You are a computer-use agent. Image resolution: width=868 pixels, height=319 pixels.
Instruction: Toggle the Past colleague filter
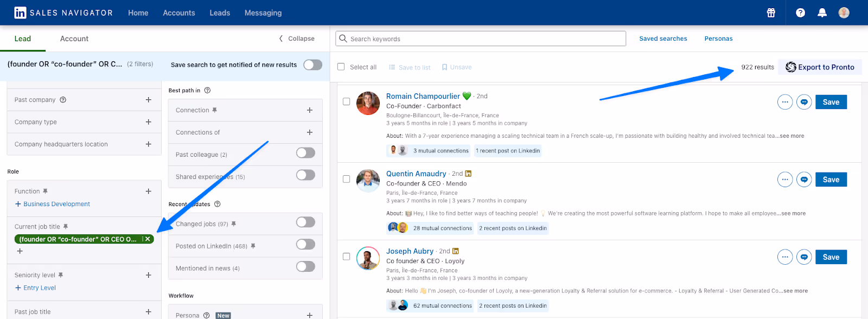pyautogui.click(x=305, y=152)
